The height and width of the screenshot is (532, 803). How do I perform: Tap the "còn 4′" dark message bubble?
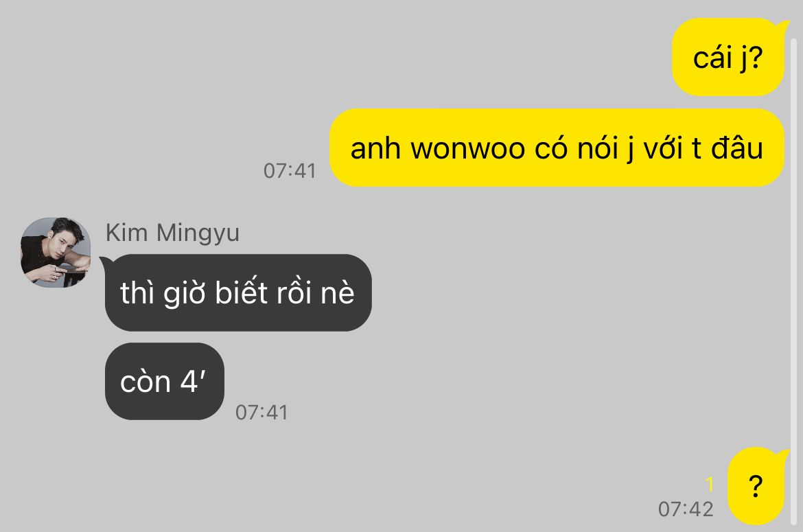pos(165,382)
